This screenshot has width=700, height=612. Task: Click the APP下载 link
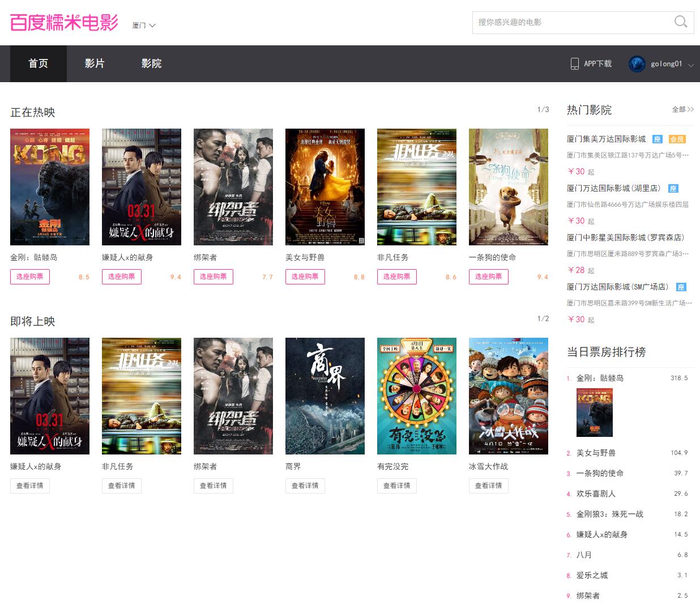click(x=597, y=64)
